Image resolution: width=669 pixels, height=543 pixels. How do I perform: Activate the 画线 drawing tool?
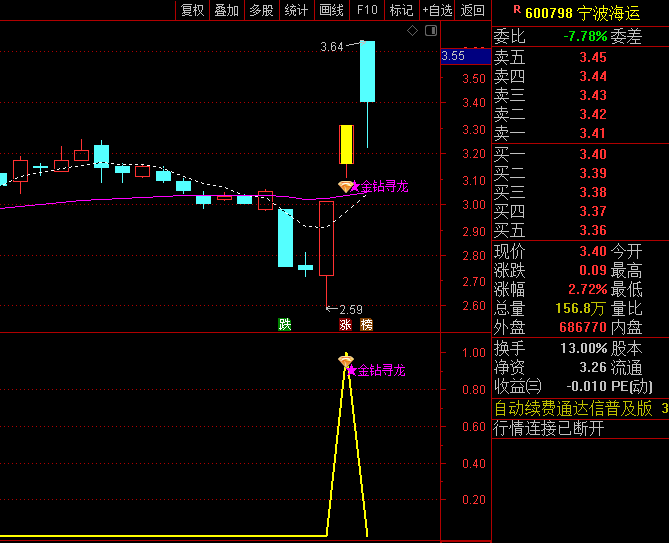click(332, 10)
